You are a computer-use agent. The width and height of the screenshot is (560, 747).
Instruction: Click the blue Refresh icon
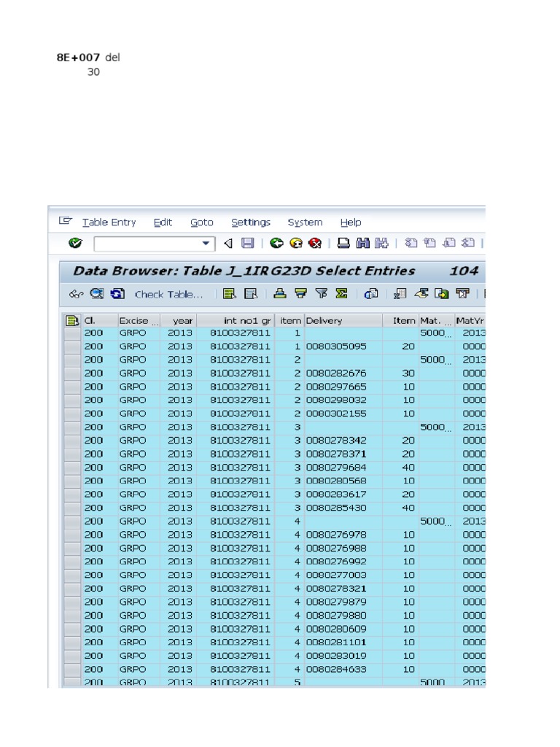[117, 294]
